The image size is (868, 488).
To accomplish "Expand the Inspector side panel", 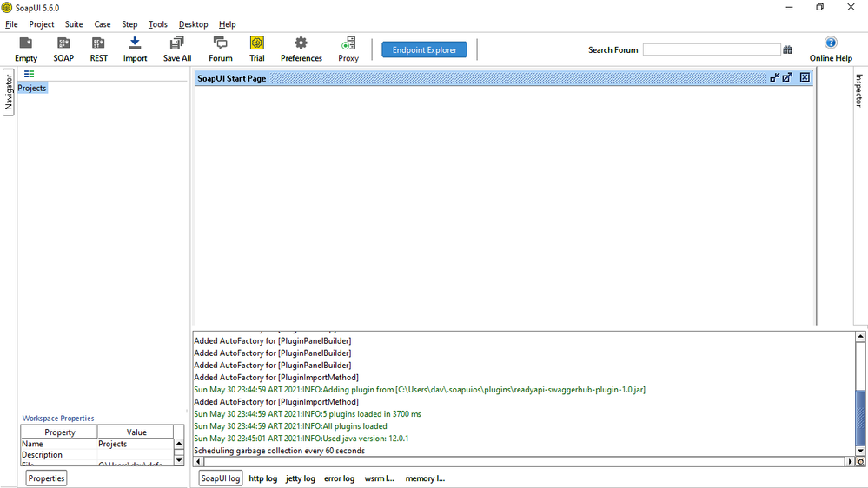I will (x=858, y=90).
